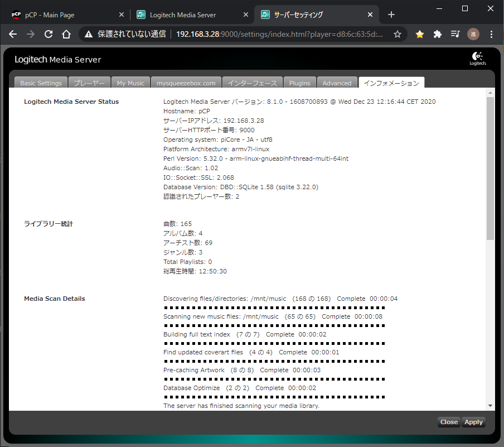Viewport: 504px width, 447px height.
Task: Open the Chrome profile avatar
Action: [473, 34]
